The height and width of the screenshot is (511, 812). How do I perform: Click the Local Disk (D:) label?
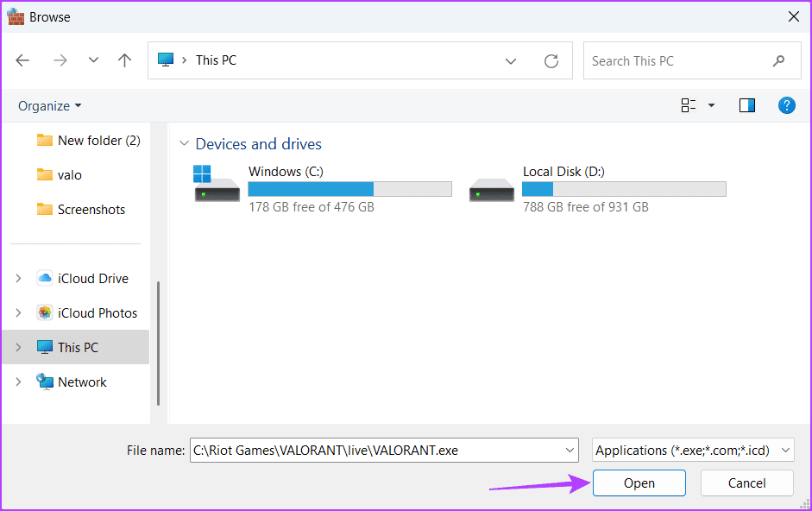pyautogui.click(x=564, y=172)
